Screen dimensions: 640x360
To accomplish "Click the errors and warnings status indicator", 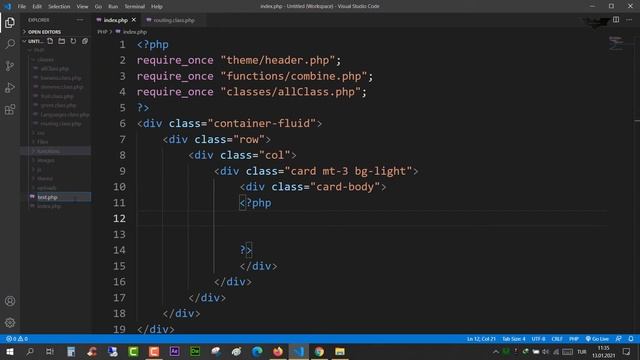I will 17,339.
